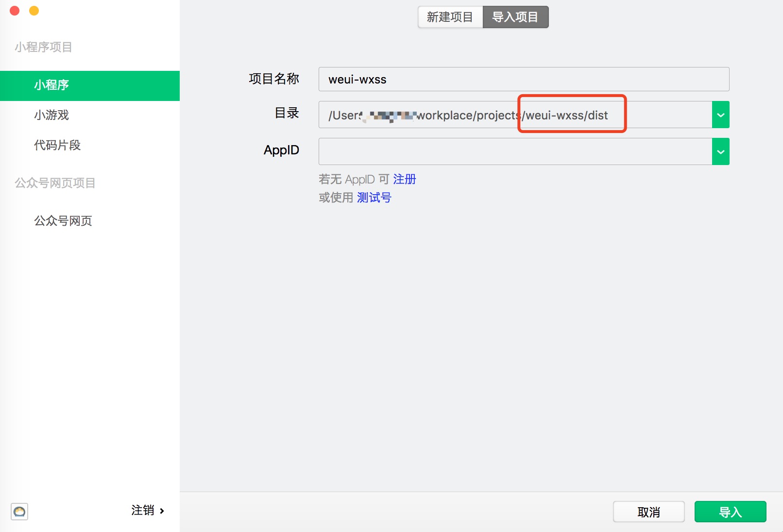The width and height of the screenshot is (783, 532).
Task: Minimize the window with yellow button
Action: tap(34, 11)
